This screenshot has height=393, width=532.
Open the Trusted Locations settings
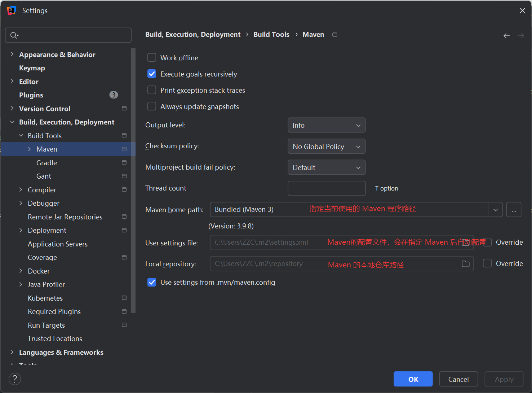coord(55,339)
